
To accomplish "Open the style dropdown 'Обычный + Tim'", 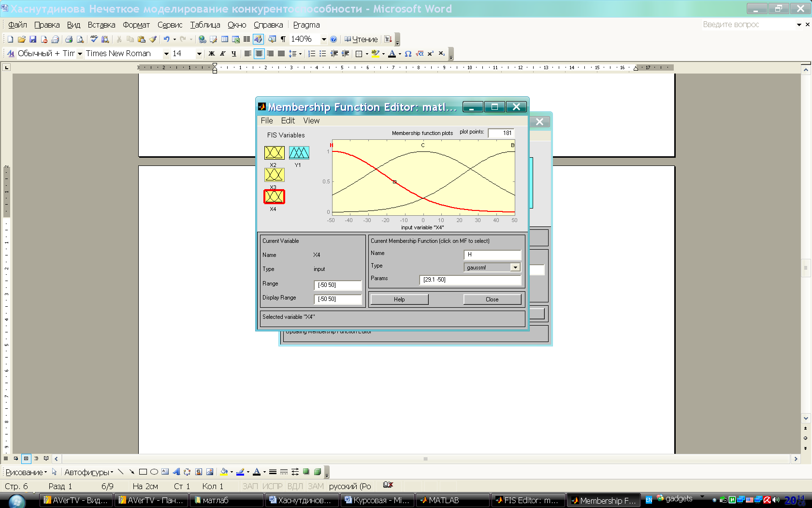I will pyautogui.click(x=80, y=54).
